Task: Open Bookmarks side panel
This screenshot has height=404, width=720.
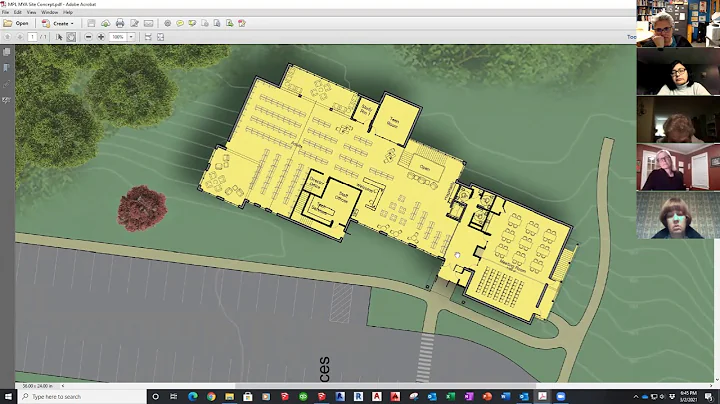Action: click(x=6, y=68)
